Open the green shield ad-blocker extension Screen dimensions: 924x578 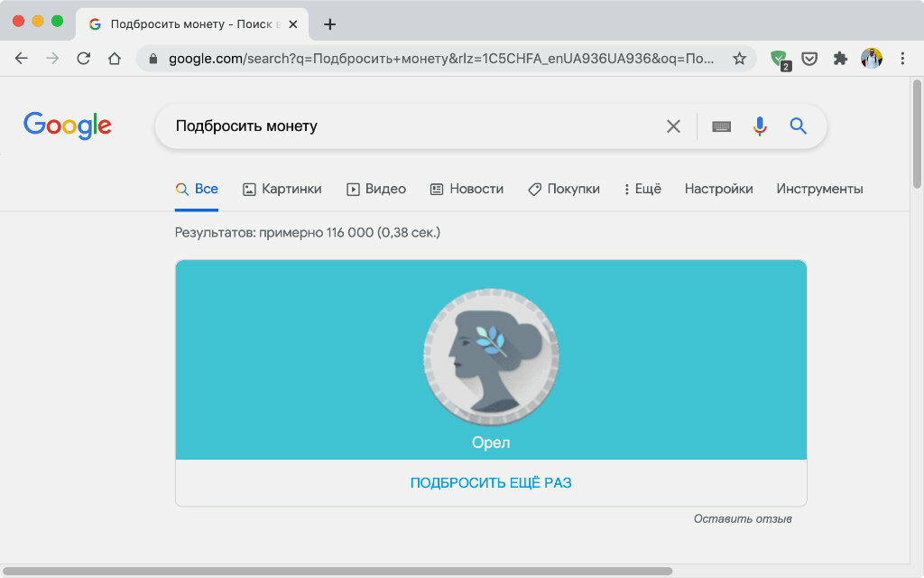click(780, 59)
